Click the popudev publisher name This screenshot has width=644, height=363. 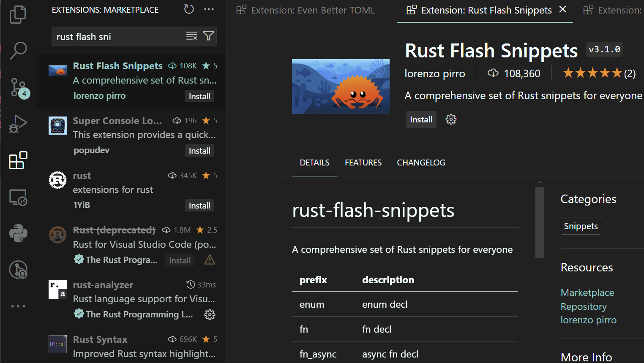[91, 150]
